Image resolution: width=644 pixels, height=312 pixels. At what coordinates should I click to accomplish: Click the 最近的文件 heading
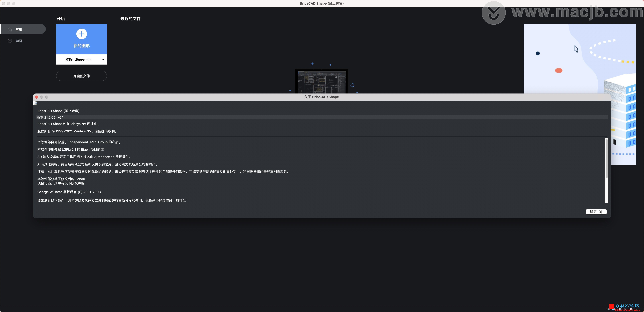[x=131, y=19]
